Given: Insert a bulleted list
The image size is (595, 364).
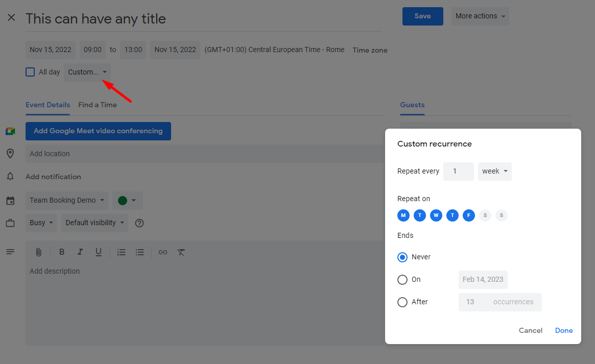Looking at the screenshot, I should tap(140, 252).
